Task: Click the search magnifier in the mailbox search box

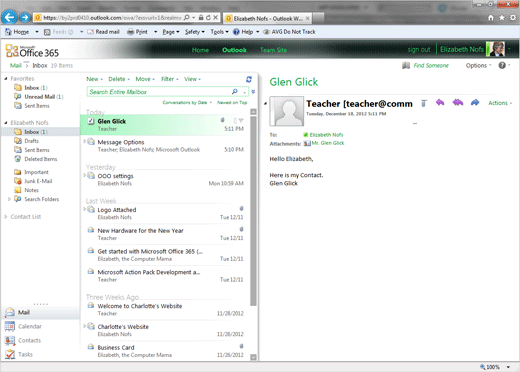Action: 235,92
